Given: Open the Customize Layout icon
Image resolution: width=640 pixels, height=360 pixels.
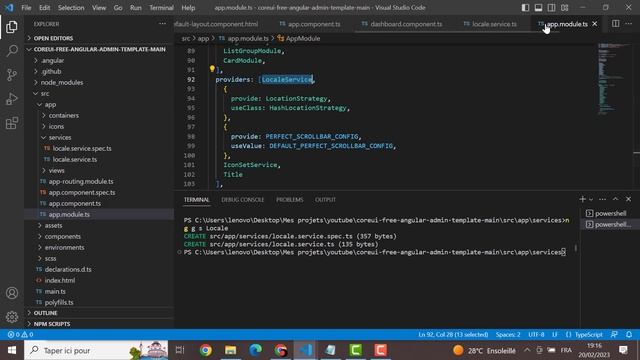Looking at the screenshot, I should pos(564,7).
